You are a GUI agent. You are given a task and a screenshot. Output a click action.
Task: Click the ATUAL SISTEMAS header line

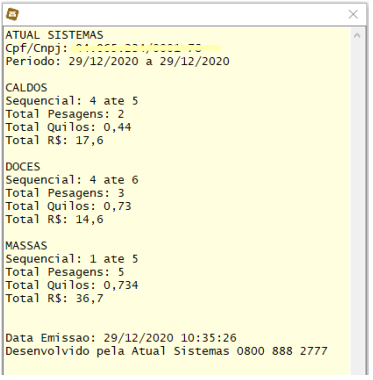point(55,35)
